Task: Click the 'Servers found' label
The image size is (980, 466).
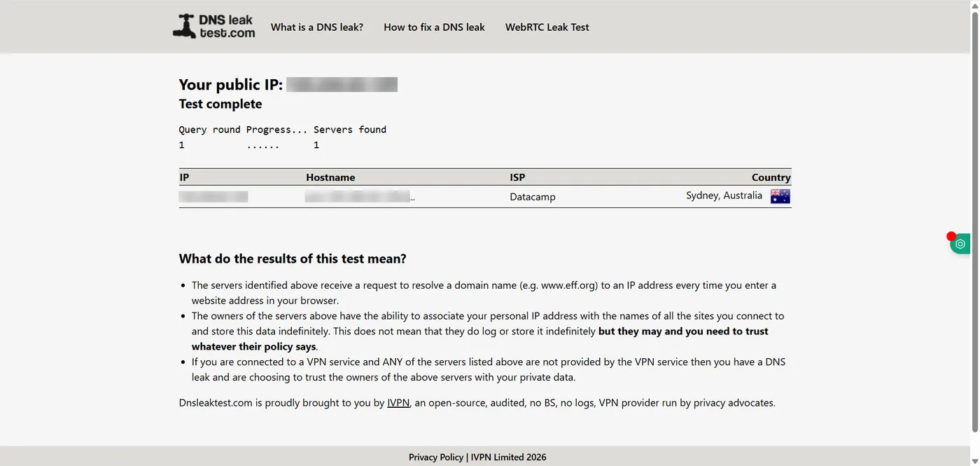Action: [350, 130]
